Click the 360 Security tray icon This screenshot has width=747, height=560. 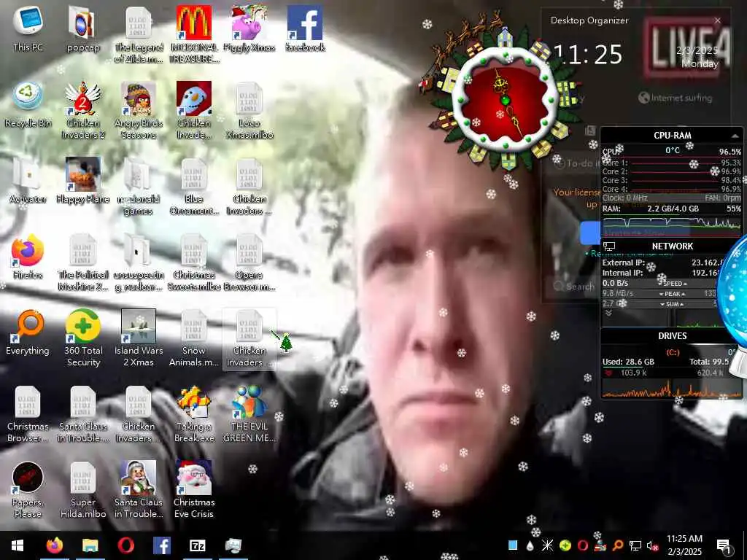tap(565, 545)
